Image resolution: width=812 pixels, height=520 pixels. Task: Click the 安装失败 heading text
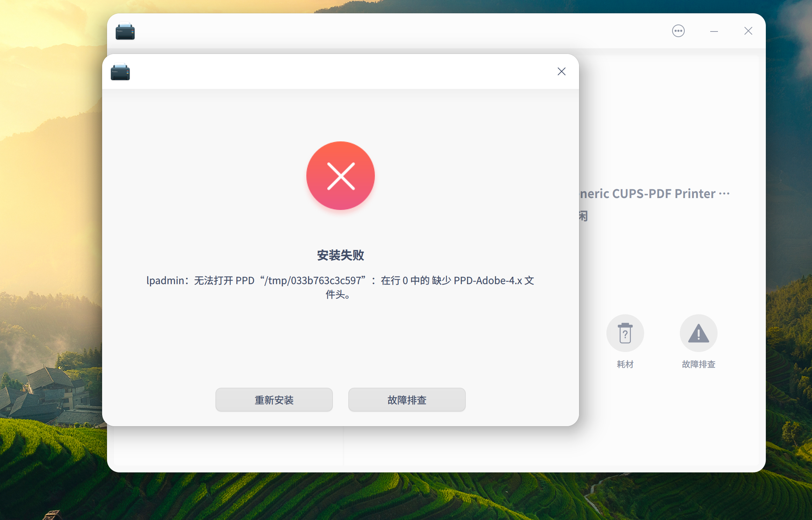point(340,255)
